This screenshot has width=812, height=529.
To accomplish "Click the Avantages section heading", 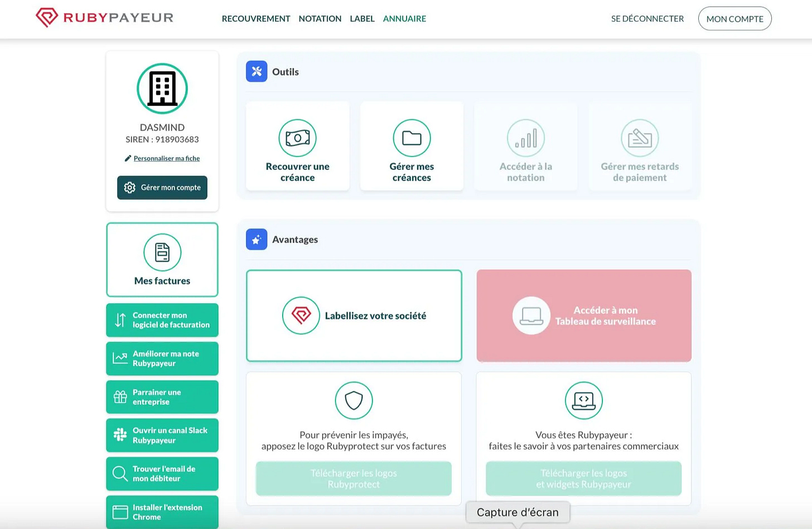I will tap(295, 240).
